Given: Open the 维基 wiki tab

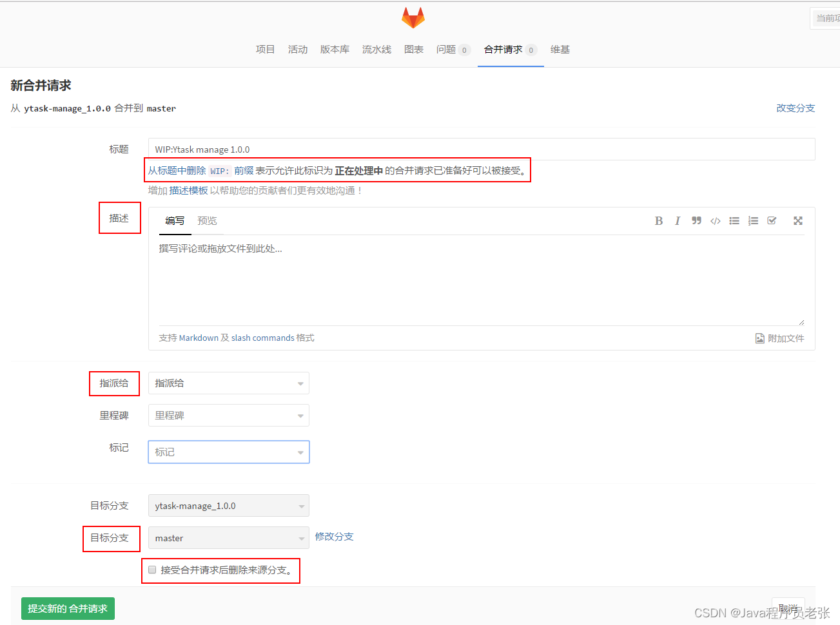Looking at the screenshot, I should (x=560, y=50).
